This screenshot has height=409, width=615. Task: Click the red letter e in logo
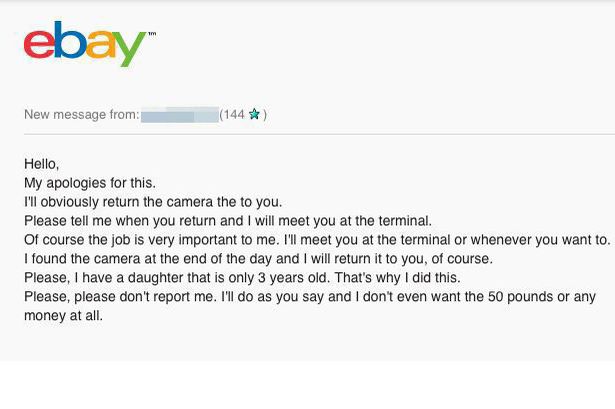[x=39, y=45]
